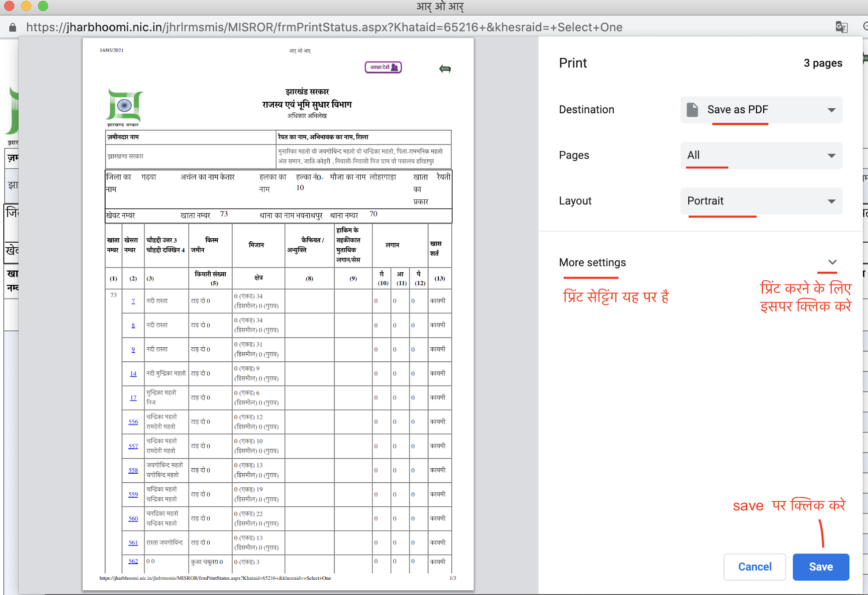This screenshot has height=595, width=868.
Task: Open the Destination Save as PDF dropdown
Action: click(x=761, y=110)
